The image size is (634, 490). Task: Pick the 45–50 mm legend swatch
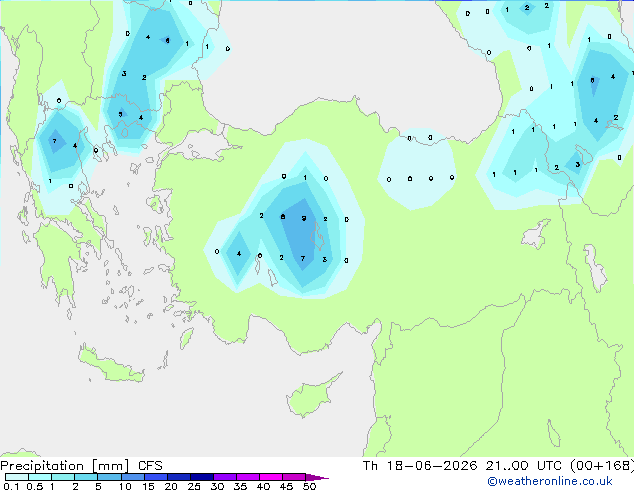(x=294, y=477)
